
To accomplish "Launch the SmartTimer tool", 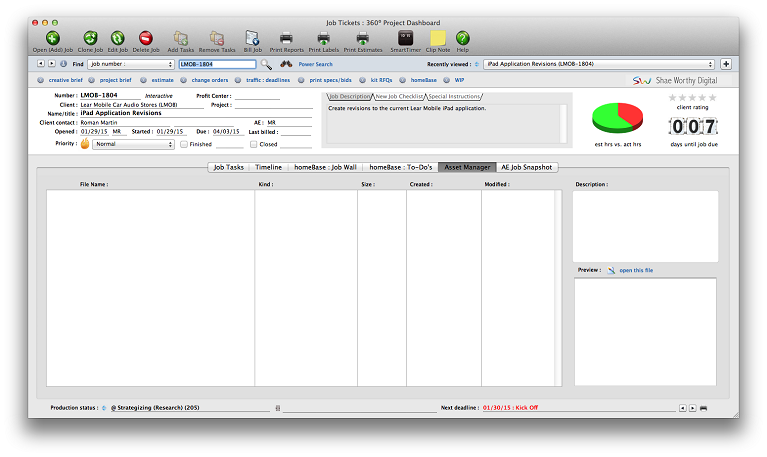I will [x=405, y=38].
